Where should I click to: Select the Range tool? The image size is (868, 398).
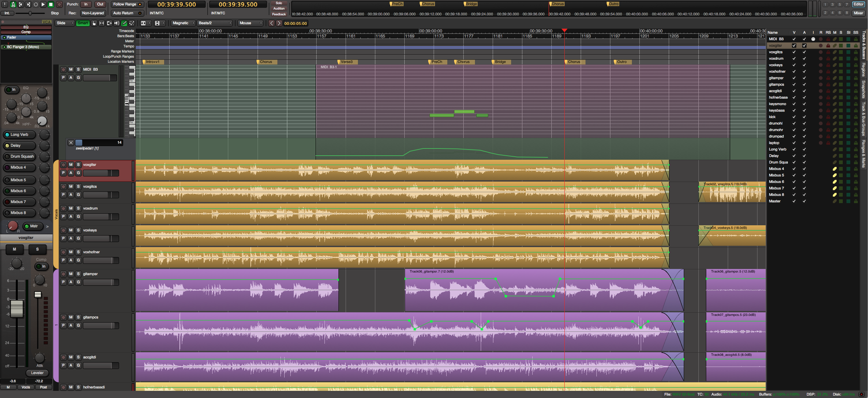[x=102, y=23]
